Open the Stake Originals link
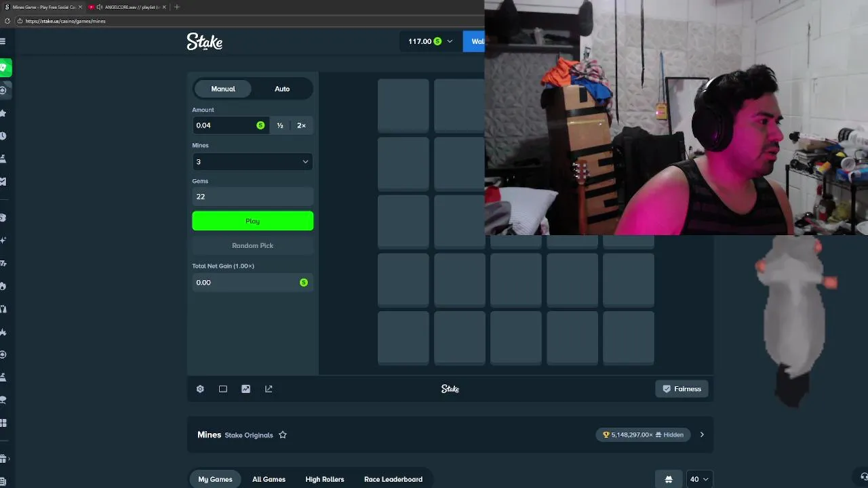This screenshot has height=488, width=868. coord(249,435)
